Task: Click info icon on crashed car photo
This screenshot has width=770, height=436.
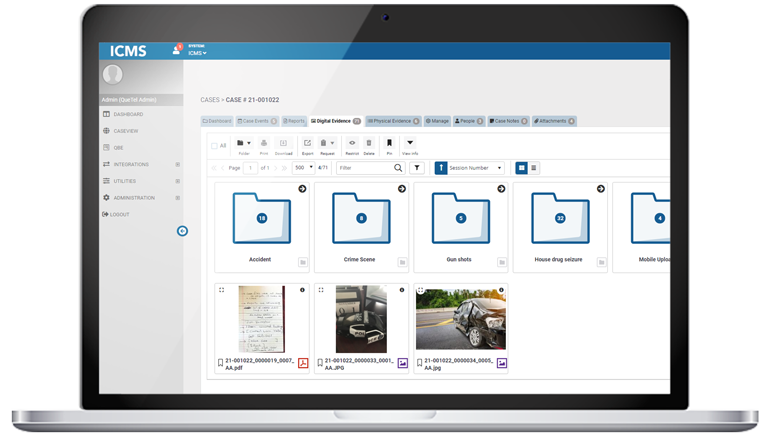Action: 501,290
